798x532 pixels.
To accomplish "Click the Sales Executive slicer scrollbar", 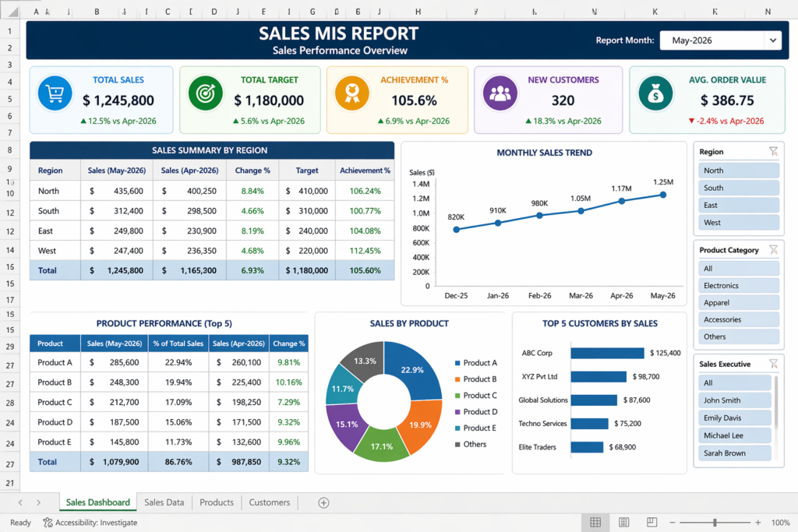I will [776, 402].
